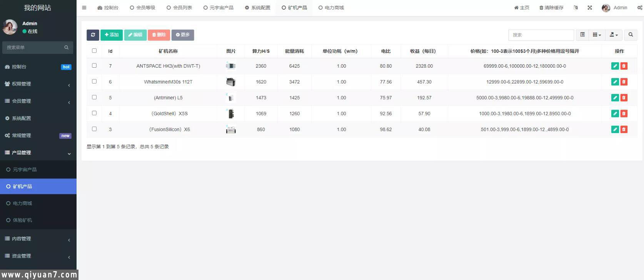Delete the WhatsminerM30s 112T row via trash icon

(x=624, y=82)
